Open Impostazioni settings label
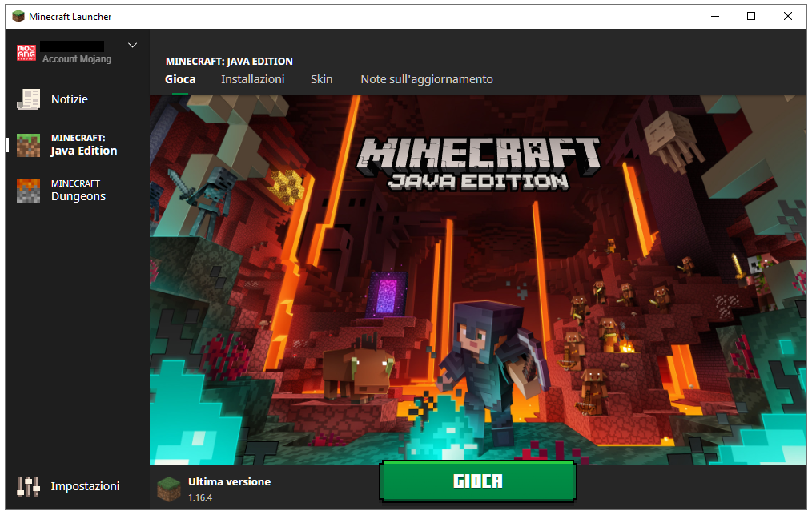Viewport: 812px width, 515px height. [85, 486]
